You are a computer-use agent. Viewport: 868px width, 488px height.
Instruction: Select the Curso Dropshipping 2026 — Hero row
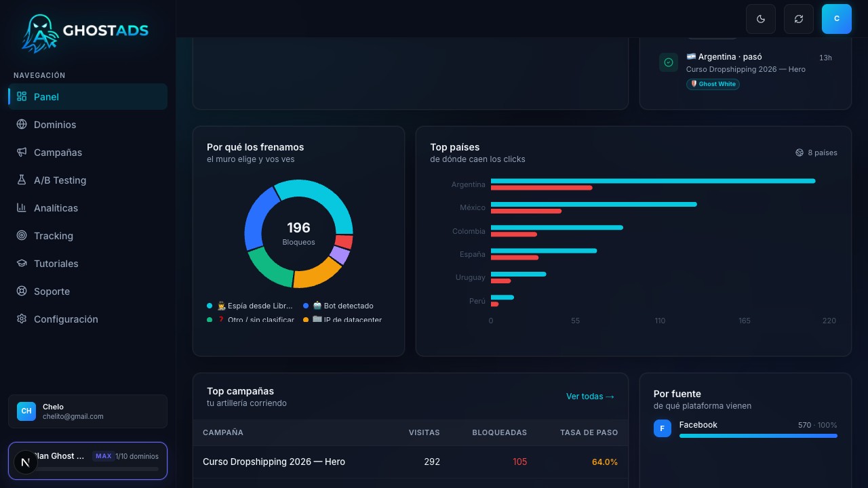(410, 462)
